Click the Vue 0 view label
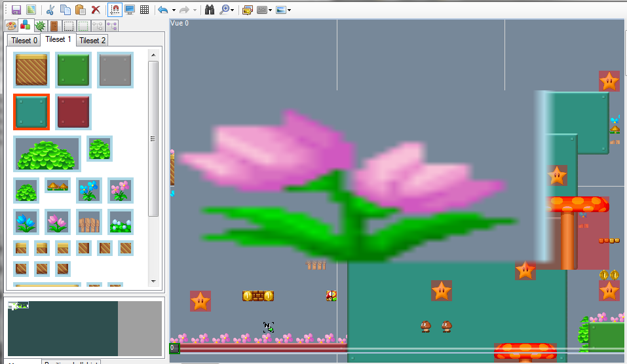Viewport: 627px width, 364px height. (x=180, y=23)
